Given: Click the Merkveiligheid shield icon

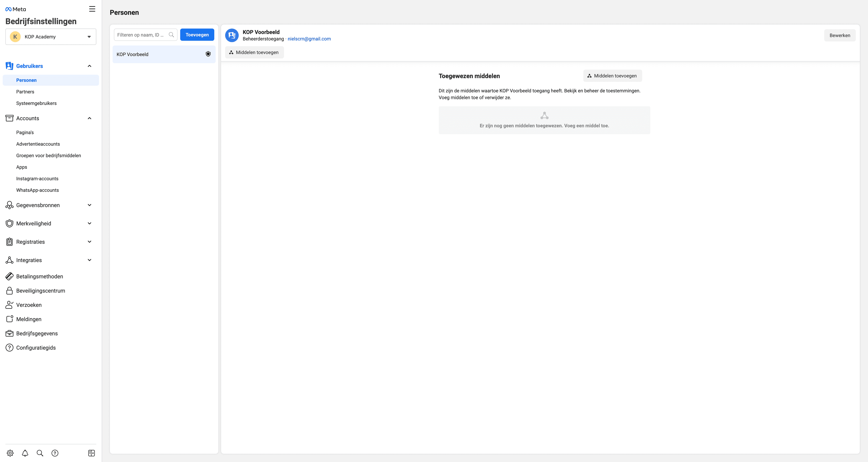Looking at the screenshot, I should (9, 223).
